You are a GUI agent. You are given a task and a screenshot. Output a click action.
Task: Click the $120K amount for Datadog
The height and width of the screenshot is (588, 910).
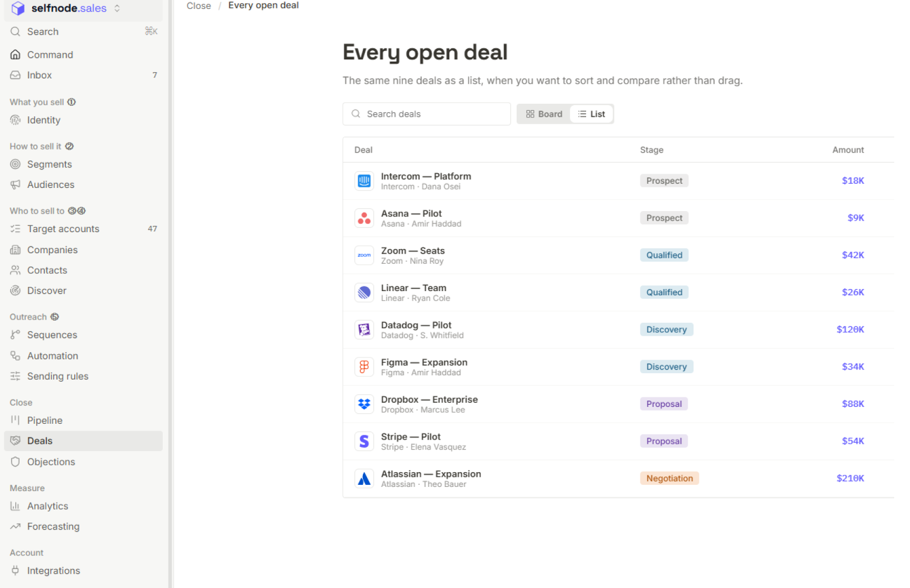(850, 329)
